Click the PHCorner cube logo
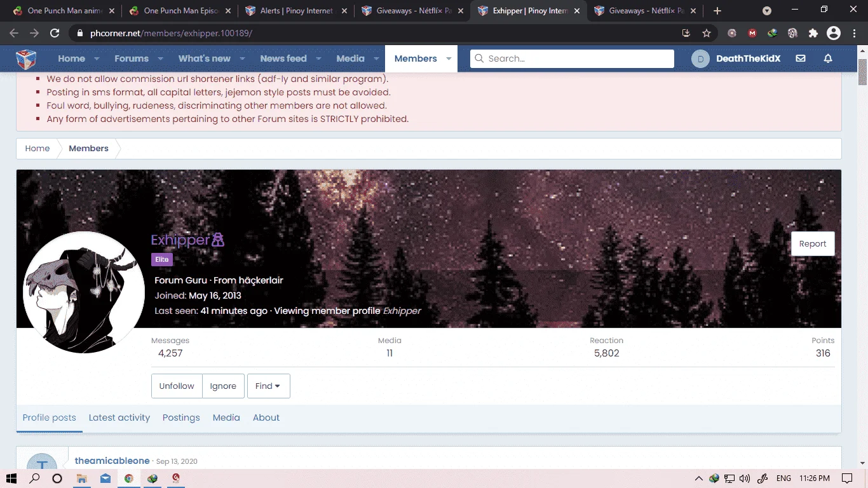 pos(26,59)
